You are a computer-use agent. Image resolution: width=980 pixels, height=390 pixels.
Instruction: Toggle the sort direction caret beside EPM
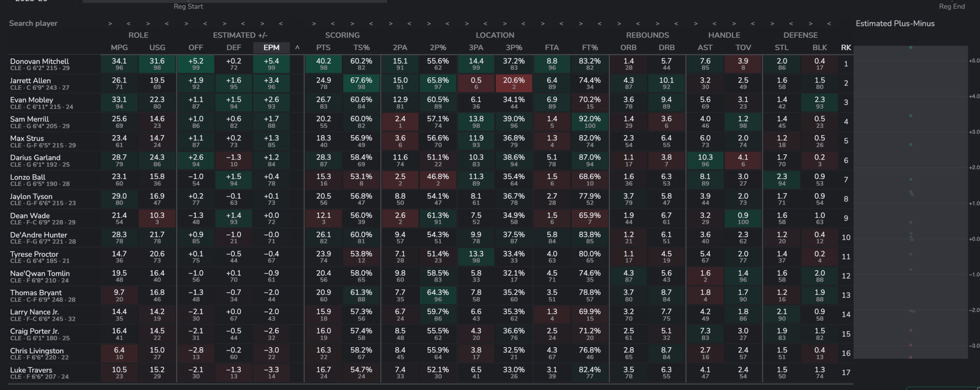pos(297,48)
